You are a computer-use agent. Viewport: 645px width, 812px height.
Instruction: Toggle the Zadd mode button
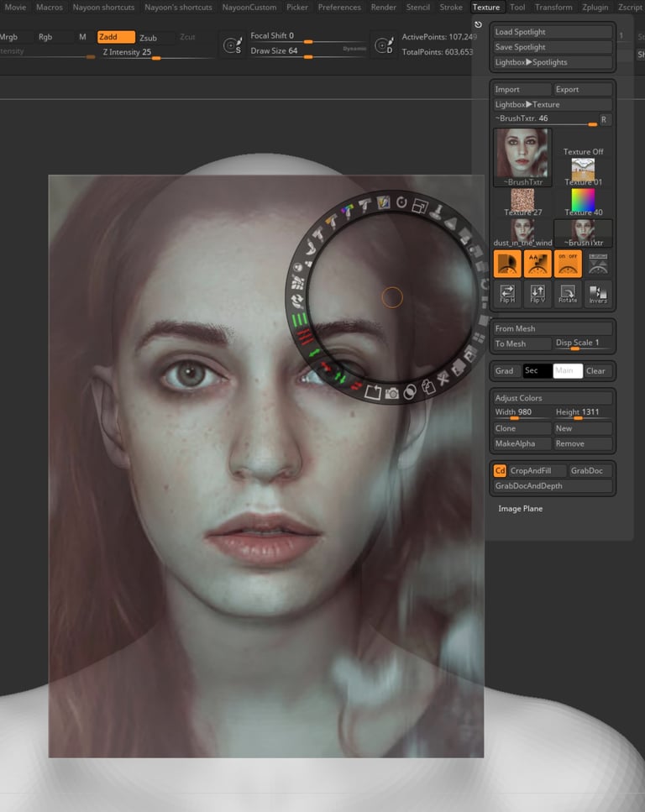click(x=116, y=37)
